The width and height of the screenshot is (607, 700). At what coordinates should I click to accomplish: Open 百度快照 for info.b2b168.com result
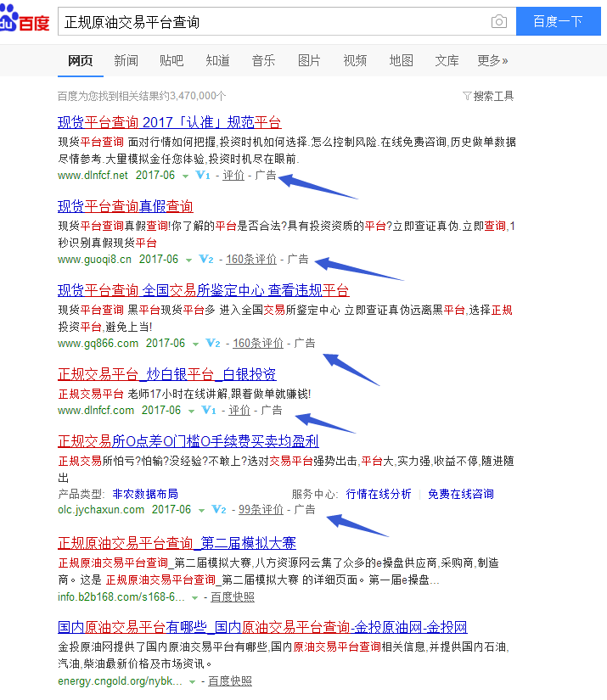[x=233, y=596]
